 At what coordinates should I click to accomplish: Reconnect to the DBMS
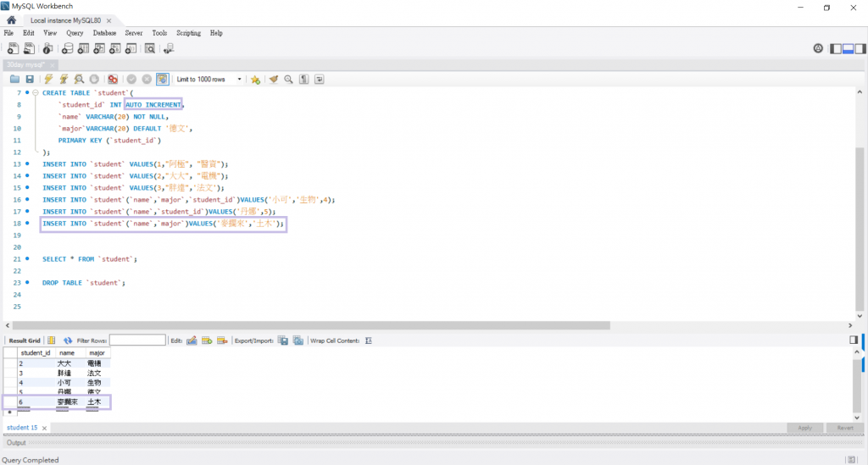click(169, 48)
